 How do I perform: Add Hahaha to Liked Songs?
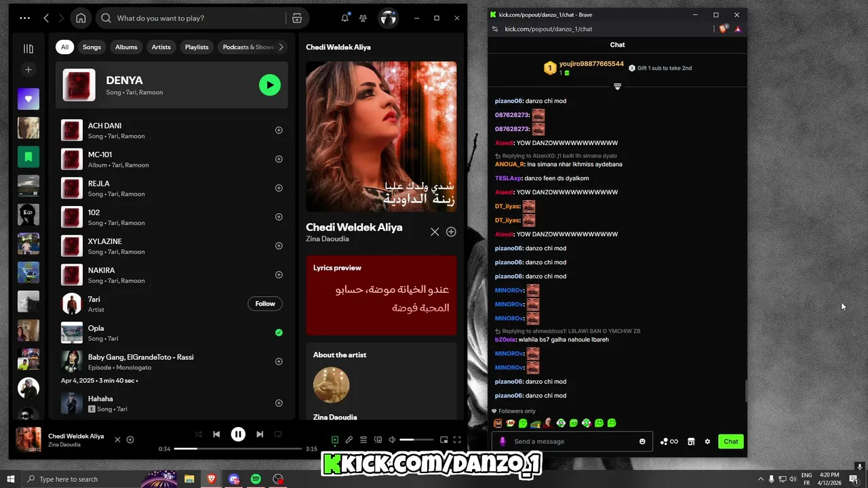tap(279, 403)
